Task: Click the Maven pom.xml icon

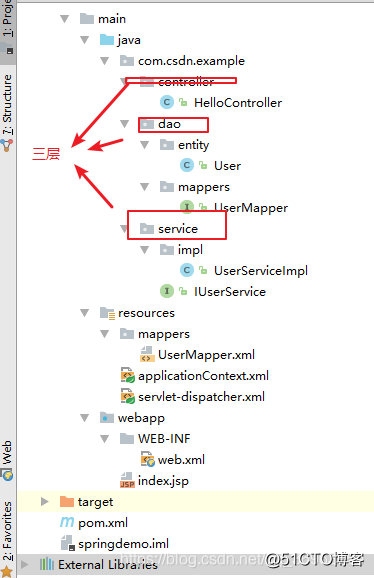Action: (67, 522)
